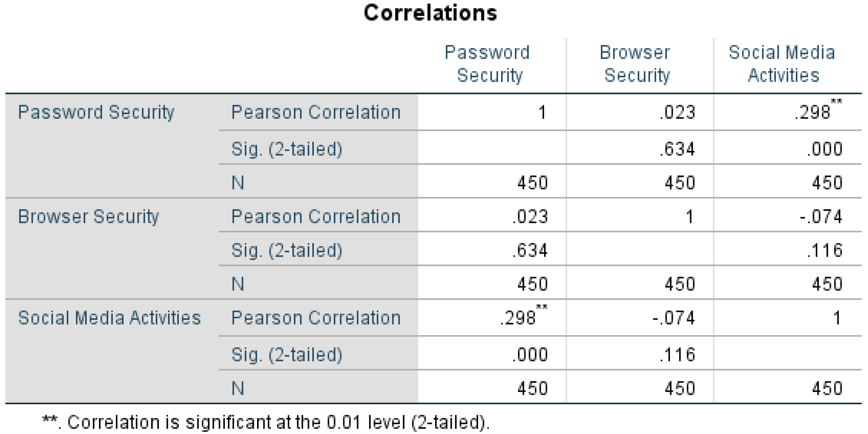Select Sig. (2-tailed) label in Browser Security row

coord(287,250)
